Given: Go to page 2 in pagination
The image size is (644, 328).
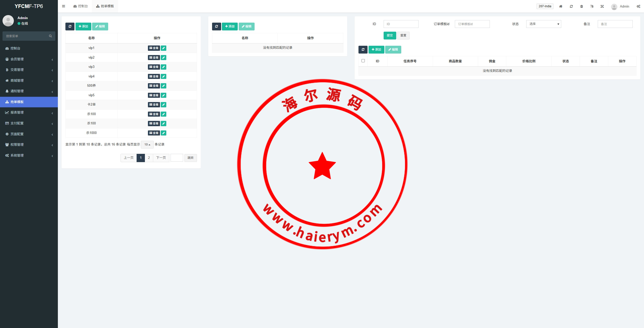Looking at the screenshot, I should pos(149,158).
